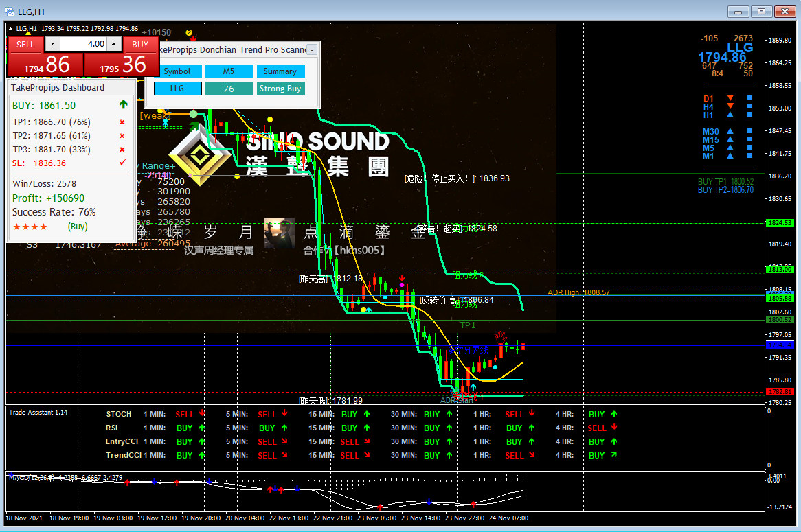Click the green 1824.53 price label
Image resolution: width=801 pixels, height=532 pixels.
780,223
